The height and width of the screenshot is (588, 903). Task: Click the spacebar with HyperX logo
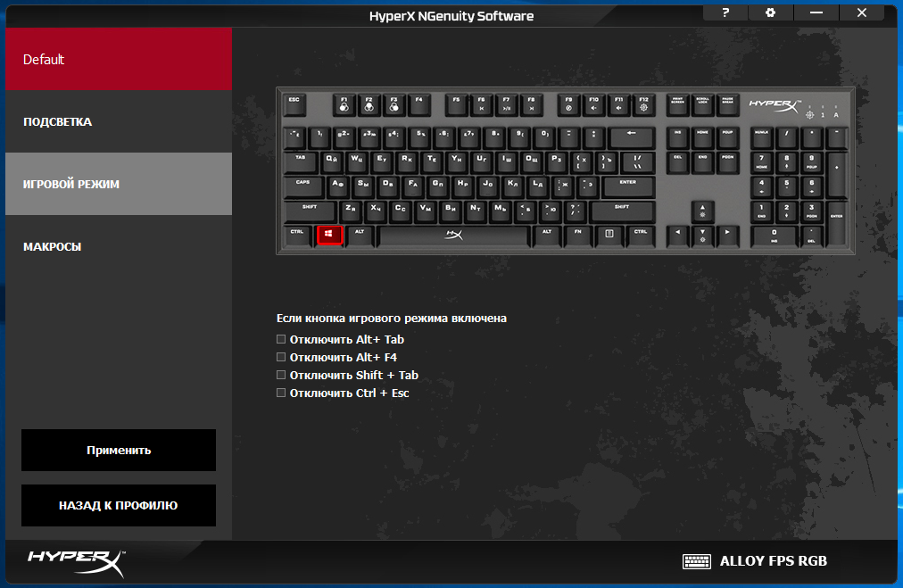point(453,236)
